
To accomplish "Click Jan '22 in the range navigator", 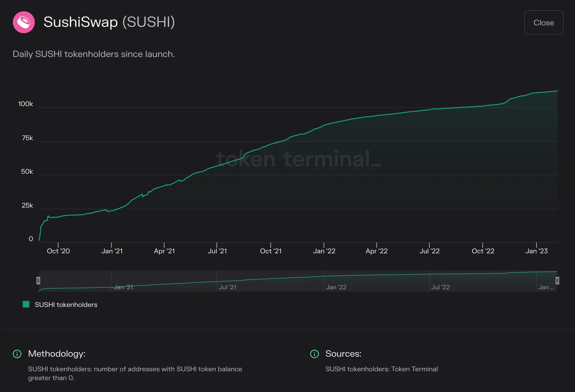I will pos(336,287).
